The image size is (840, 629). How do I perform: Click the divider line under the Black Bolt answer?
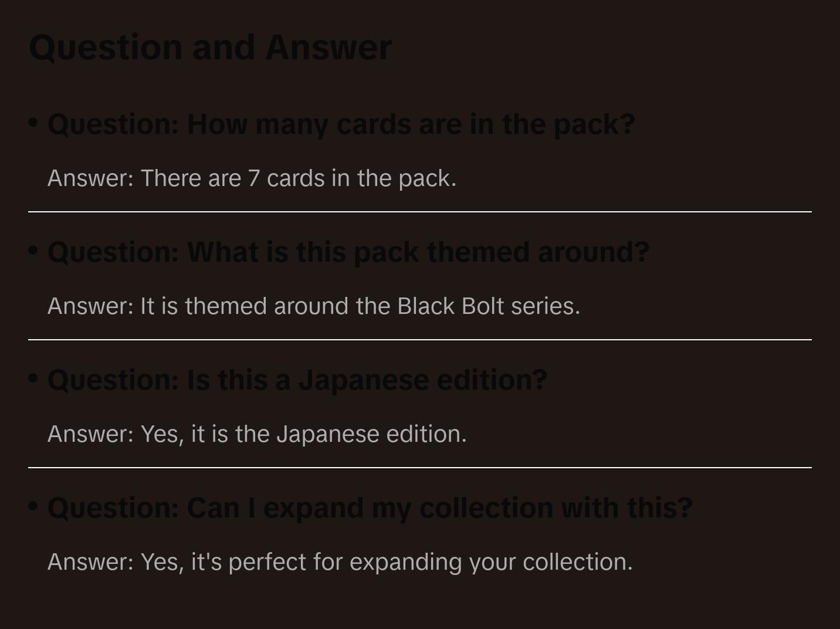[420, 340]
